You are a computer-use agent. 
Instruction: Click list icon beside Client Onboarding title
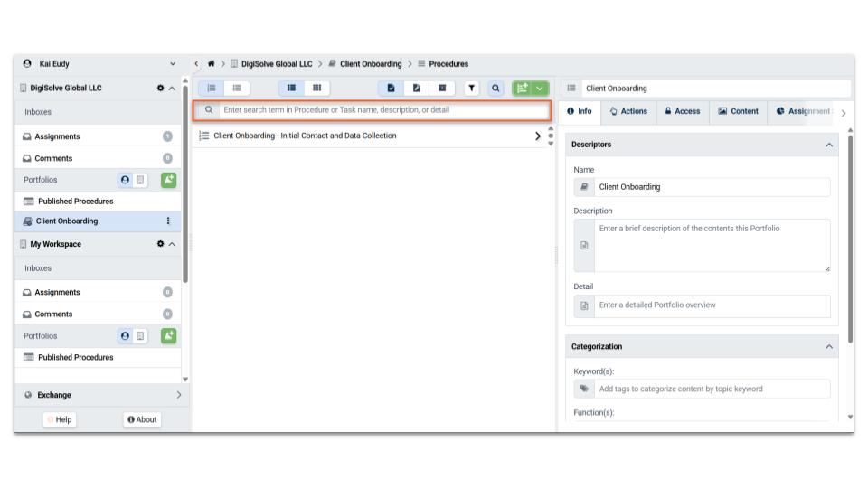pyautogui.click(x=571, y=88)
